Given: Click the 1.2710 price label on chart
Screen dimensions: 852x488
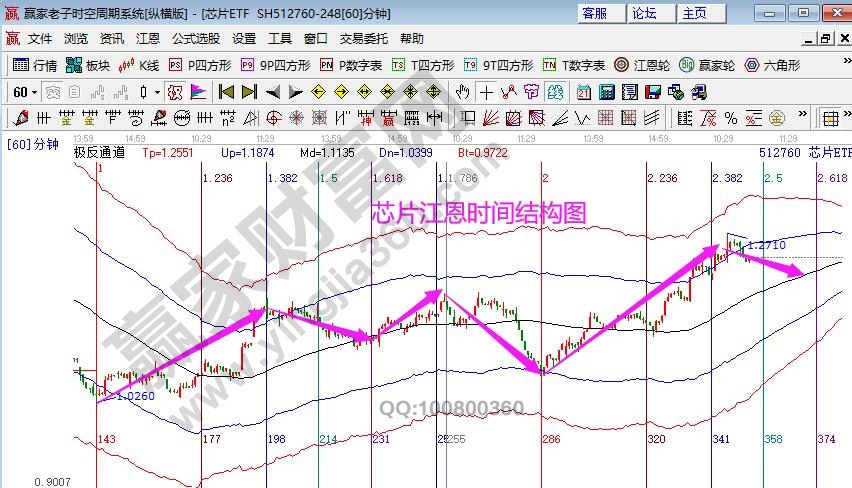Looking at the screenshot, I should click(x=766, y=244).
